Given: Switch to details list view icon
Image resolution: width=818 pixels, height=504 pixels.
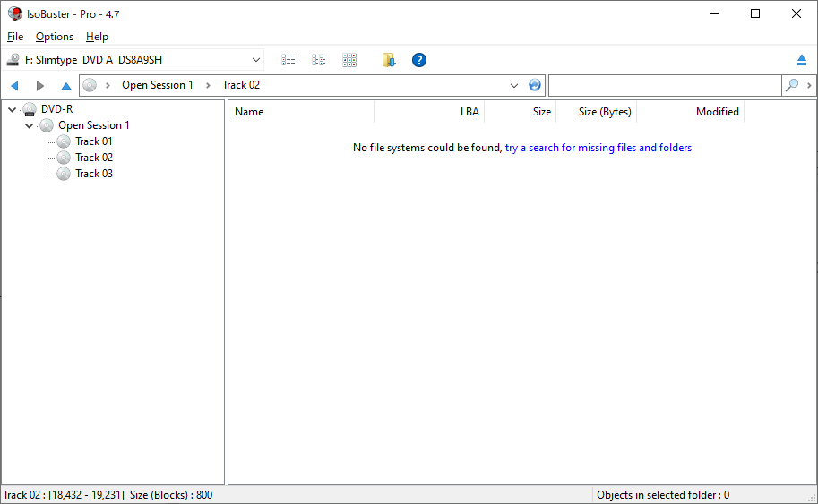Looking at the screenshot, I should 288,60.
